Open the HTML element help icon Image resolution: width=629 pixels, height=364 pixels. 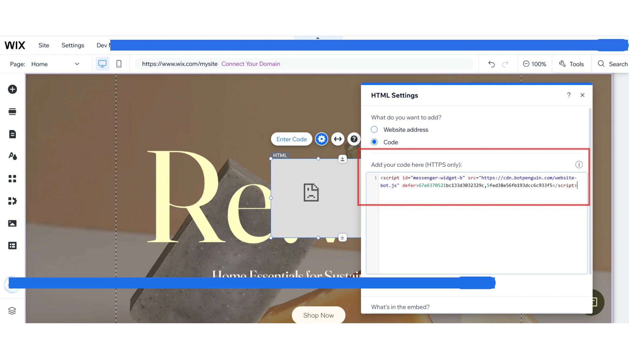(x=354, y=139)
